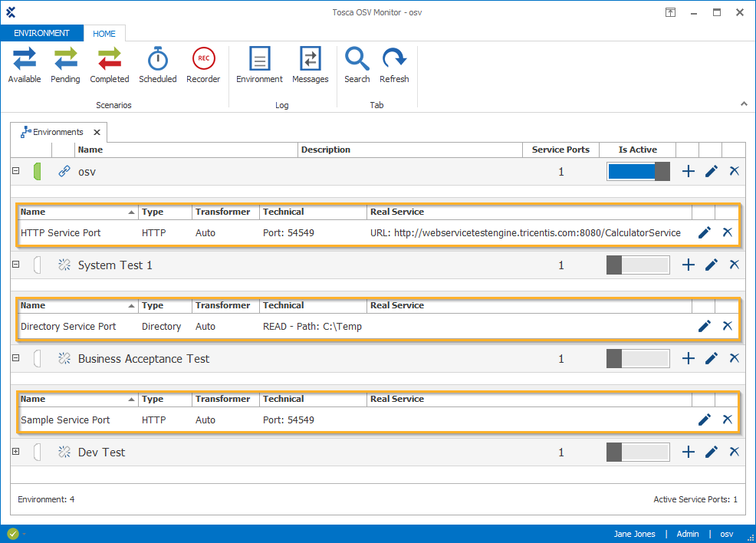Collapse the Business Acceptance Test row
Viewport: 756px width, 543px height.
(x=15, y=358)
